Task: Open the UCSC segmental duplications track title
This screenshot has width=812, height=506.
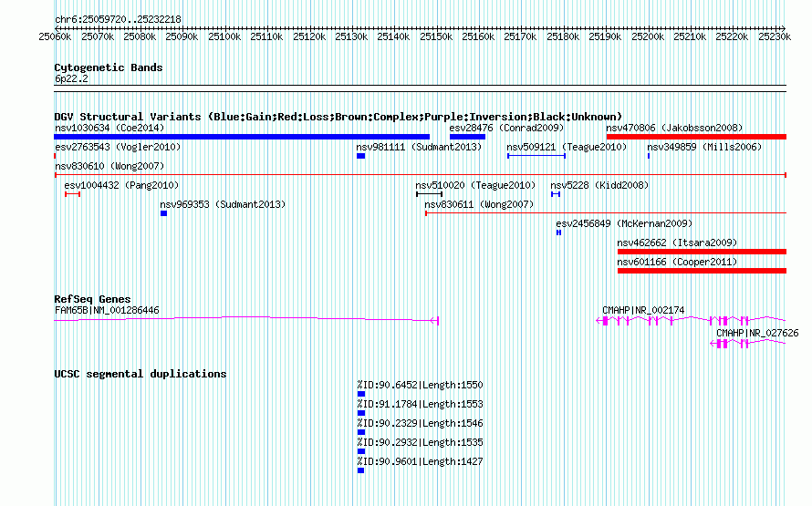Action: click(141, 374)
